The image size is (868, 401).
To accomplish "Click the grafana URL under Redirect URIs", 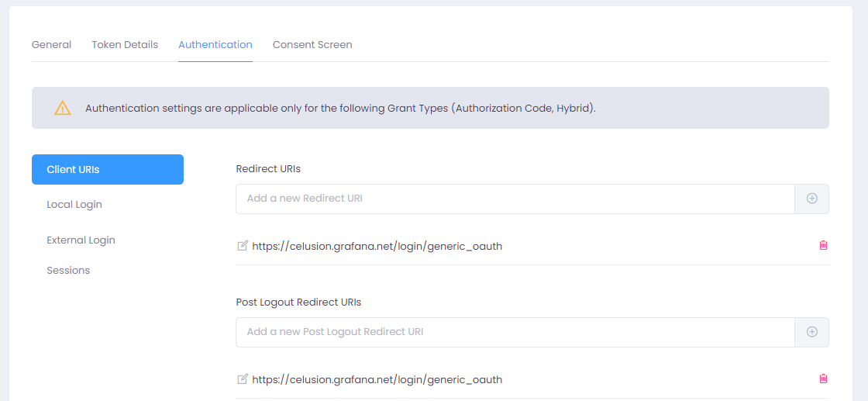I will [377, 247].
